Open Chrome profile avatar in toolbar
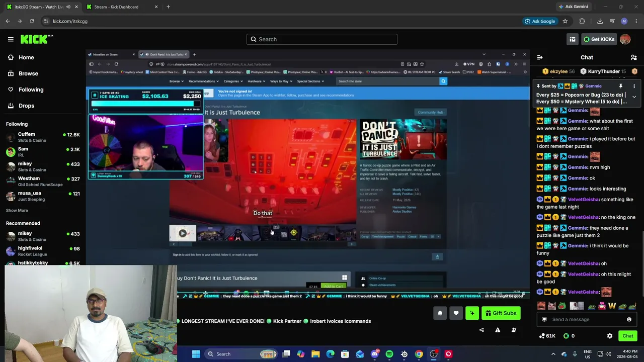 [624, 21]
